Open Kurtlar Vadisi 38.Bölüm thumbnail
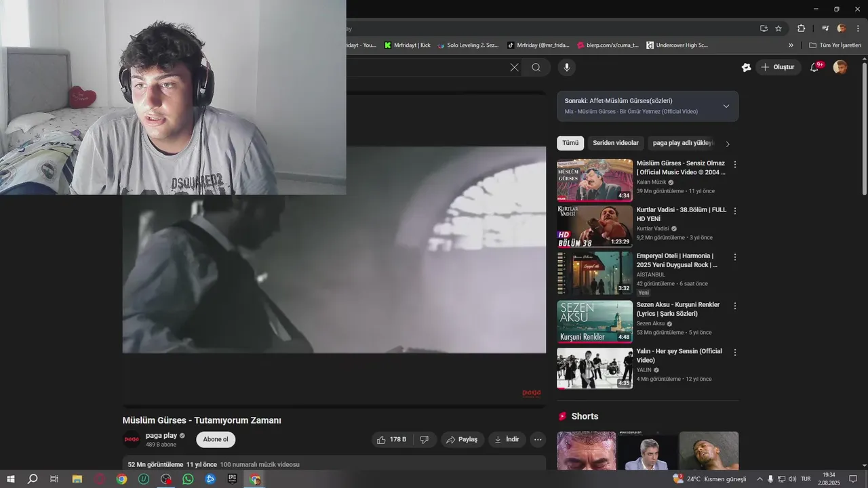This screenshot has height=488, width=868. [595, 226]
